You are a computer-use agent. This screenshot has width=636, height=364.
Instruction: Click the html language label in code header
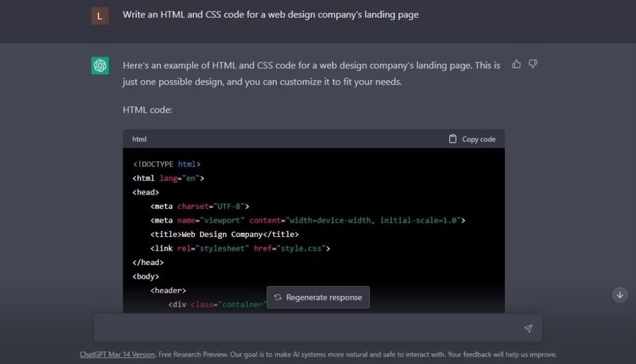[139, 139]
